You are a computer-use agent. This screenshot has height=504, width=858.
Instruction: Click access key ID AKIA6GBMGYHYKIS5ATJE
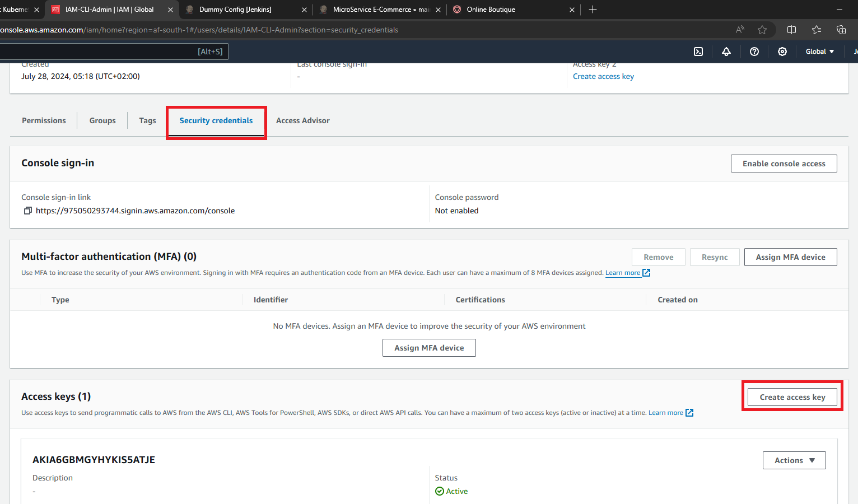[94, 460]
